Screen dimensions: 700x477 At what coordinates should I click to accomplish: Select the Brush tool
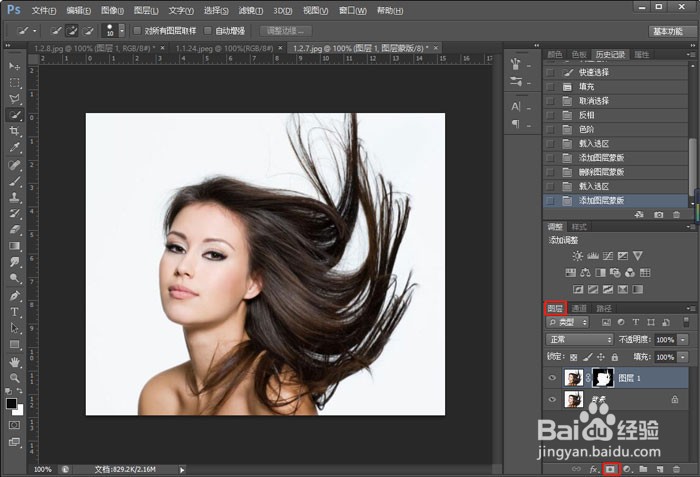click(14, 181)
